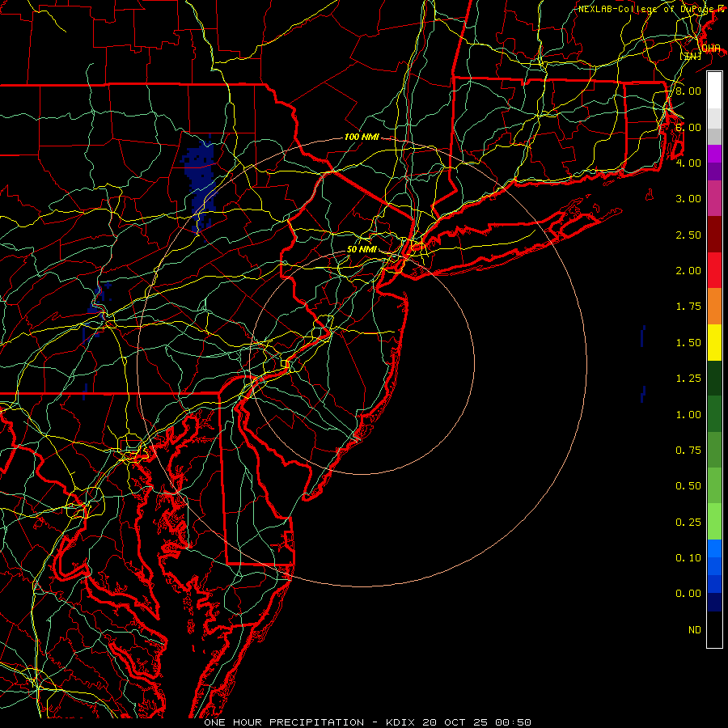Pick the magenta swatch in the legend

tap(714, 154)
